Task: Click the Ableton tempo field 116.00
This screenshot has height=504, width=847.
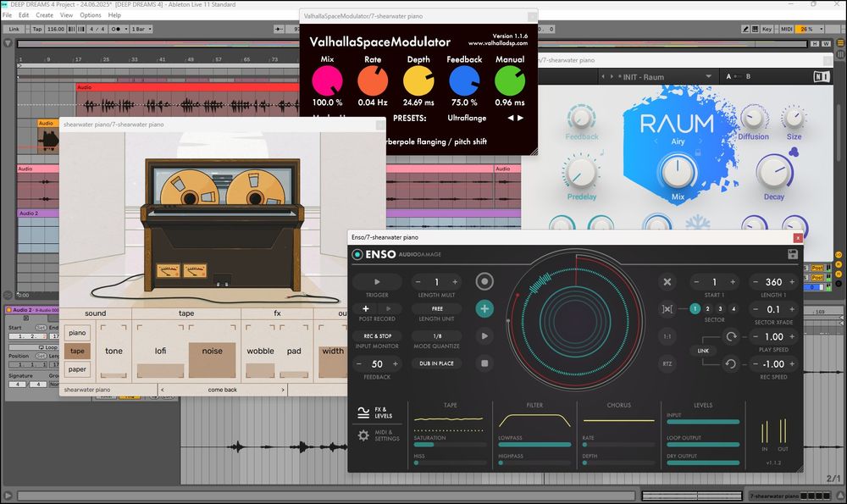Action: 56,29
